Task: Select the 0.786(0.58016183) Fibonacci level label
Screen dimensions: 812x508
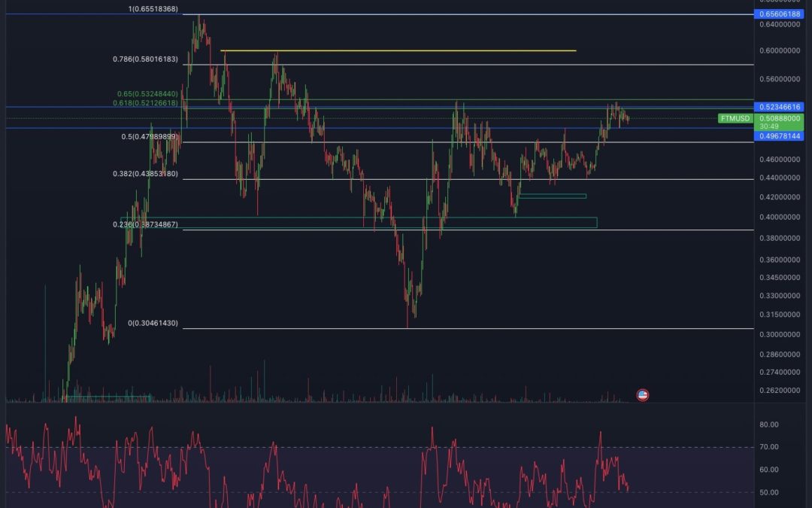Action: [x=145, y=59]
